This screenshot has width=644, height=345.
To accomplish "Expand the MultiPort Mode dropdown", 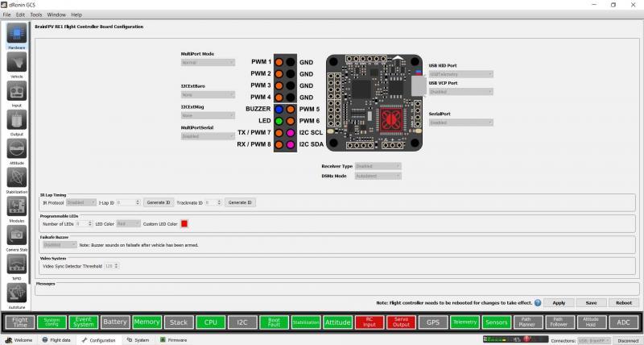I will coord(208,62).
